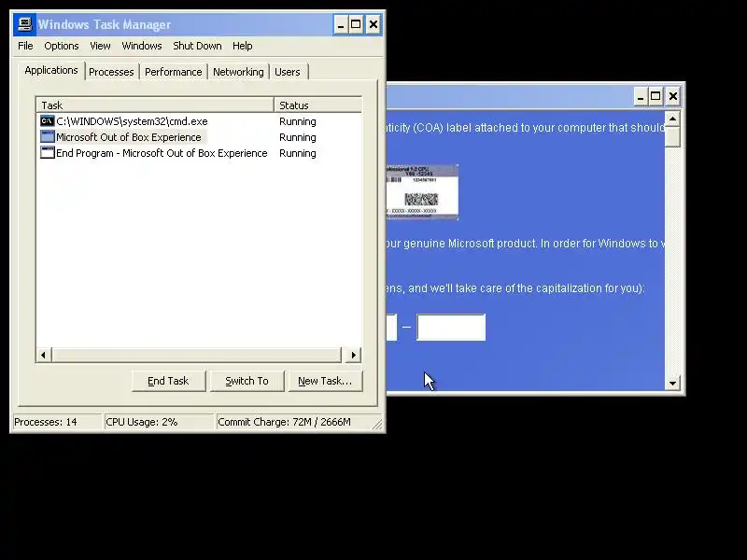The width and height of the screenshot is (747, 560).
Task: Switch to the Processes tab
Action: (111, 72)
